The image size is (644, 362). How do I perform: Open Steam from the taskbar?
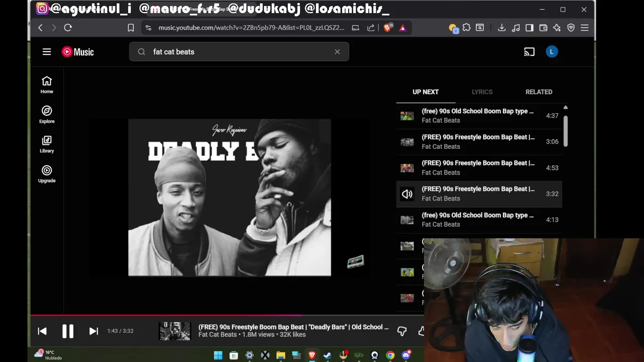(328, 355)
